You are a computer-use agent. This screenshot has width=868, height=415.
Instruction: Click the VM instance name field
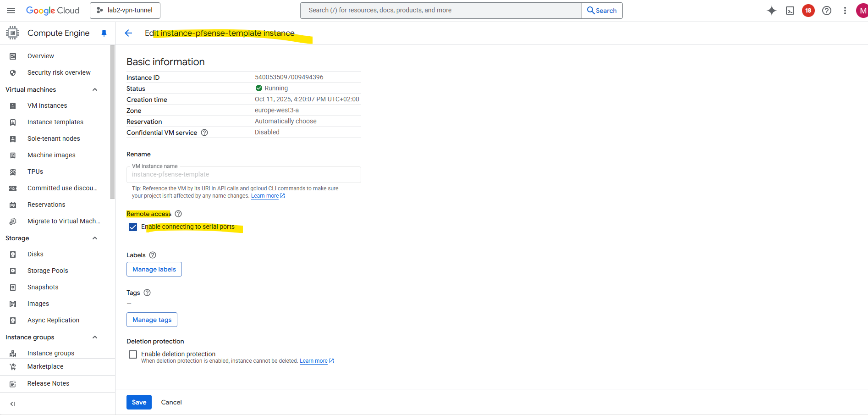click(244, 175)
